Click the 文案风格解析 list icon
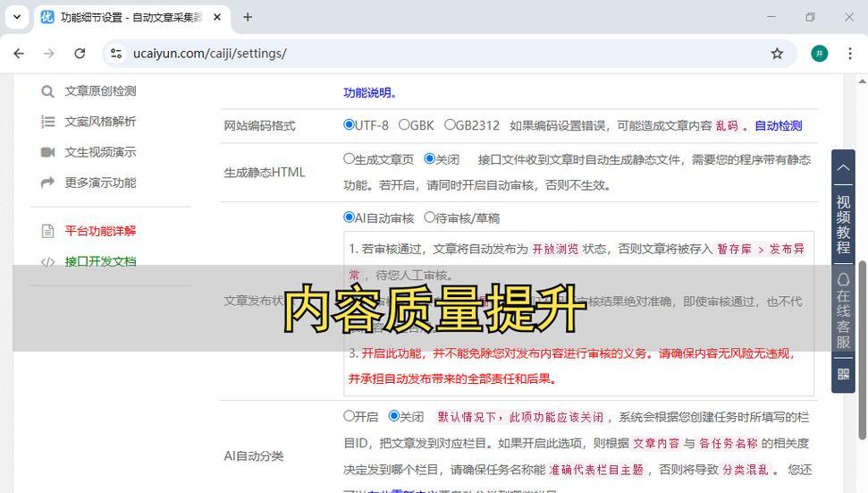Image resolution: width=868 pixels, height=493 pixels. pyautogui.click(x=47, y=122)
